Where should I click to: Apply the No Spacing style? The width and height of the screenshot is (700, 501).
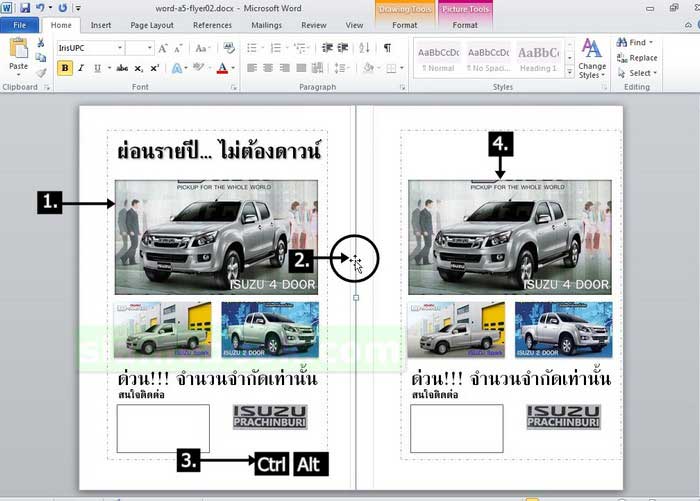point(488,59)
